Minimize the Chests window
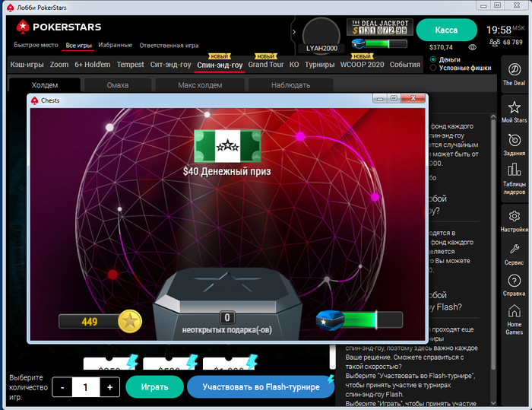This screenshot has width=532, height=410. pyautogui.click(x=380, y=99)
